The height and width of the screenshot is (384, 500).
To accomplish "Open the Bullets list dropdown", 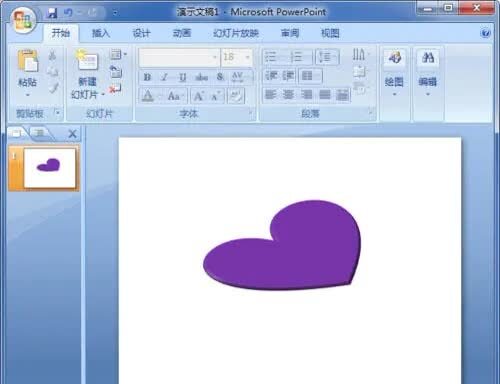I will pos(274,57).
